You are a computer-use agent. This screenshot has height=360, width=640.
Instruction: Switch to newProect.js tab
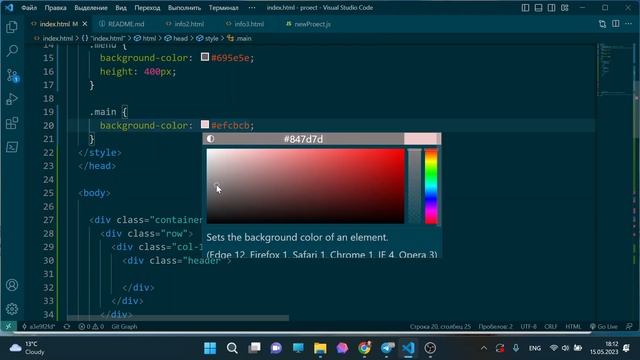(x=309, y=24)
